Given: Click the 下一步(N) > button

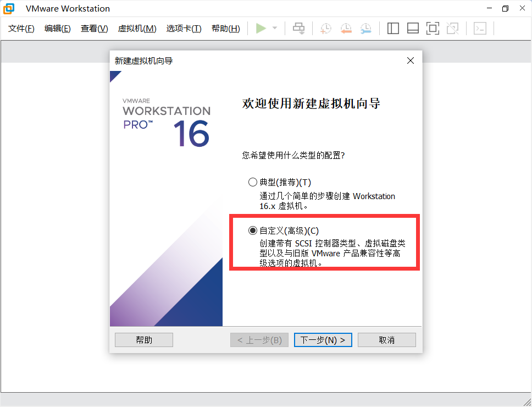Looking at the screenshot, I should 323,340.
